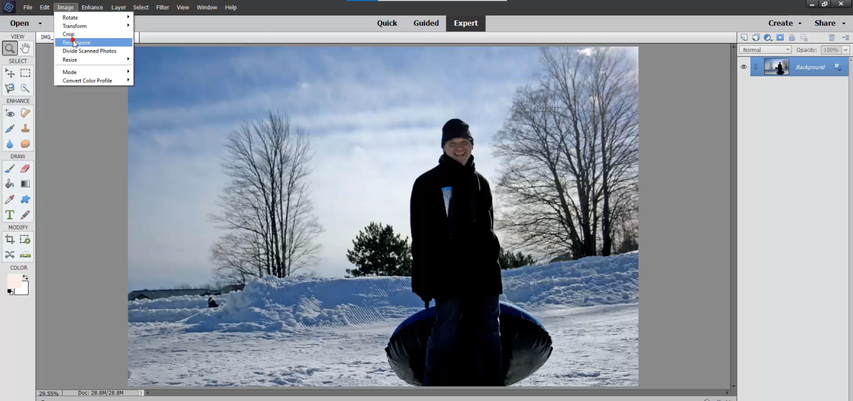This screenshot has height=401, width=853.
Task: Select the Blur tool droplet
Action: pos(9,144)
